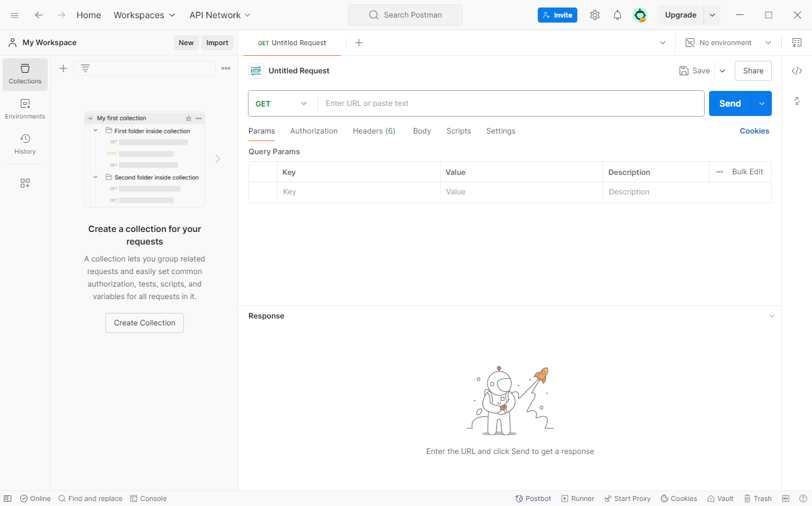Click the Create Collection button
The height and width of the screenshot is (506, 812).
[144, 323]
